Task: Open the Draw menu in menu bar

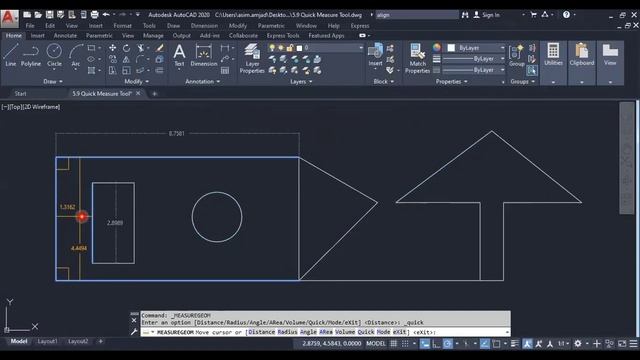Action: pos(173,25)
